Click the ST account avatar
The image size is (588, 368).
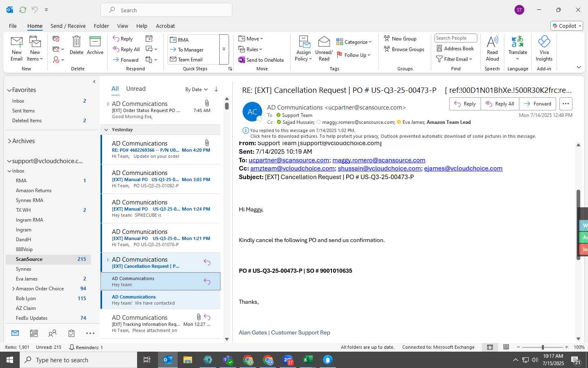(519, 10)
